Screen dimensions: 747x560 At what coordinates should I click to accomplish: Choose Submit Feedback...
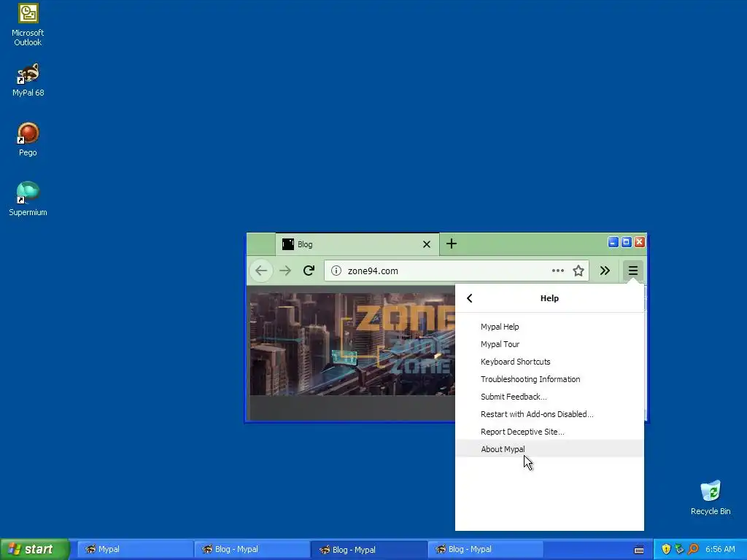549,397
